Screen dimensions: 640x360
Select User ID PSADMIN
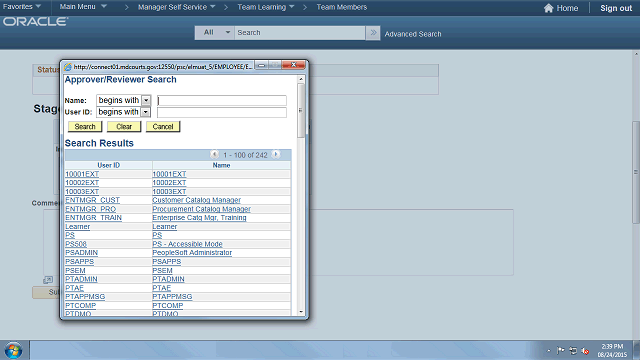(82, 253)
